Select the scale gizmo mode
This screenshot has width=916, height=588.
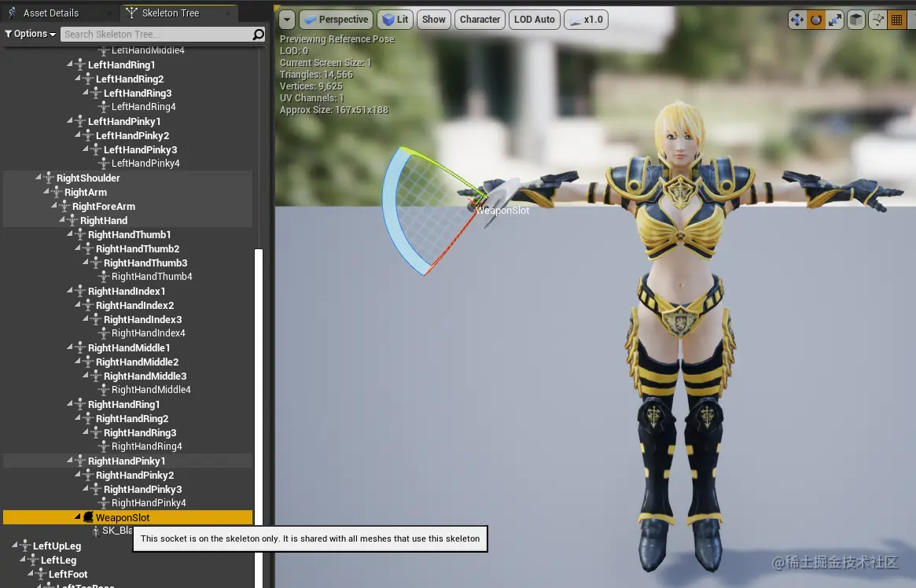[835, 20]
